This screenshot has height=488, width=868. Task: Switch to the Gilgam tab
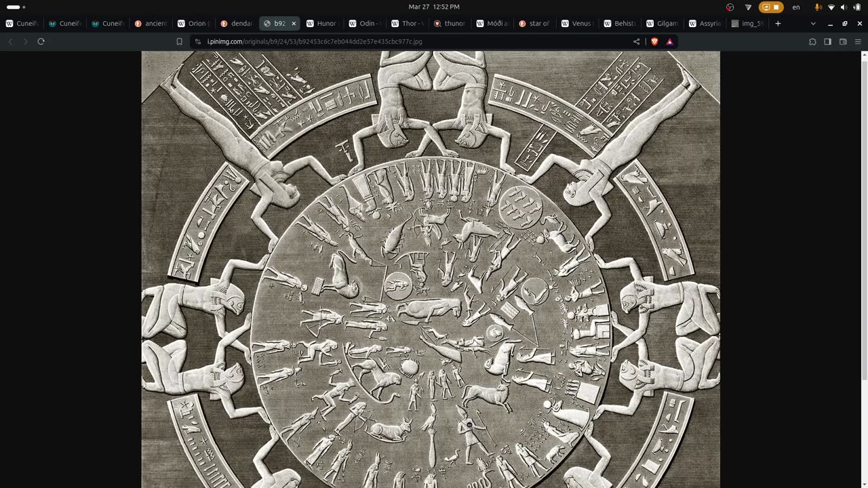pos(663,23)
